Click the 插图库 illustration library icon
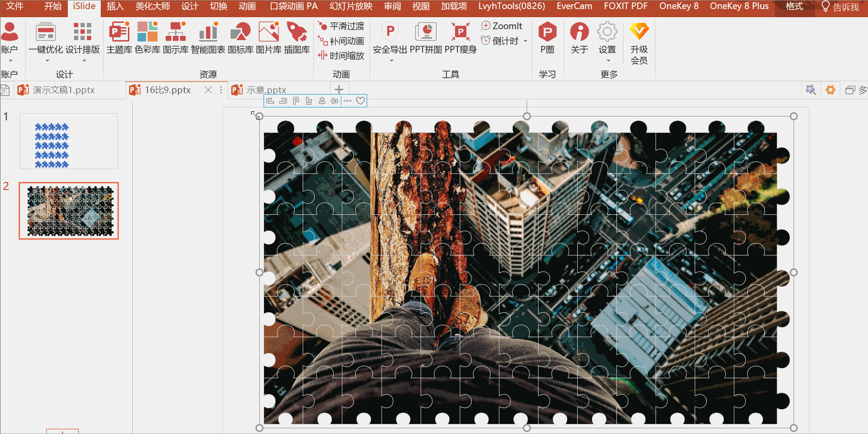868x434 pixels. click(x=296, y=32)
